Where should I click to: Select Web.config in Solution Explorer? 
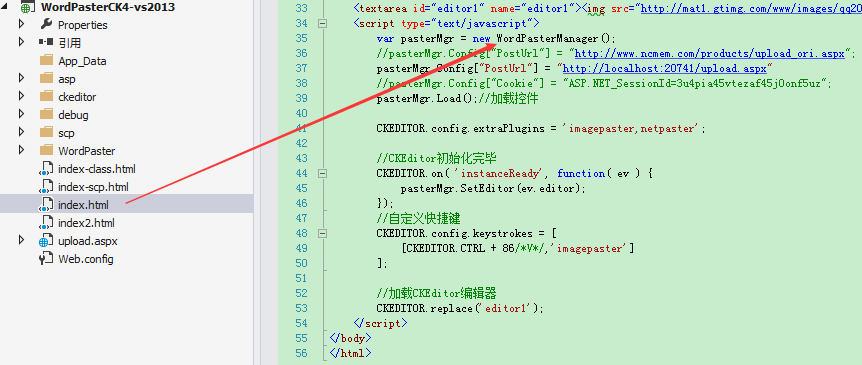tap(86, 259)
